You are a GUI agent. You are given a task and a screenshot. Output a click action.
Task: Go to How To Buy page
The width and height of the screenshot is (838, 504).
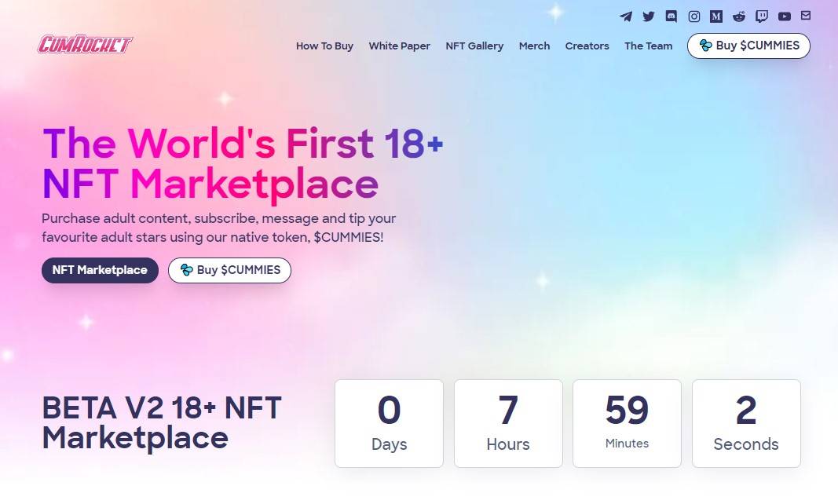(x=324, y=46)
